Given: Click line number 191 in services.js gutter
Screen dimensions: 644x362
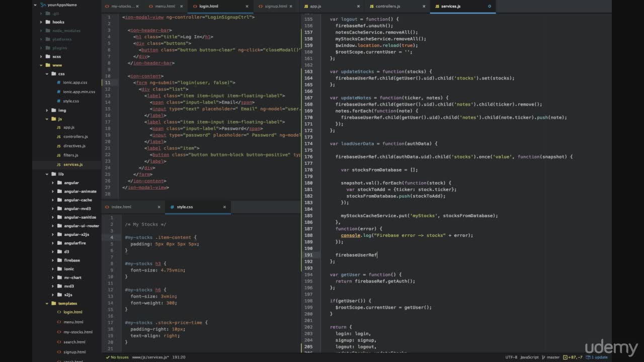Looking at the screenshot, I should click(308, 255).
